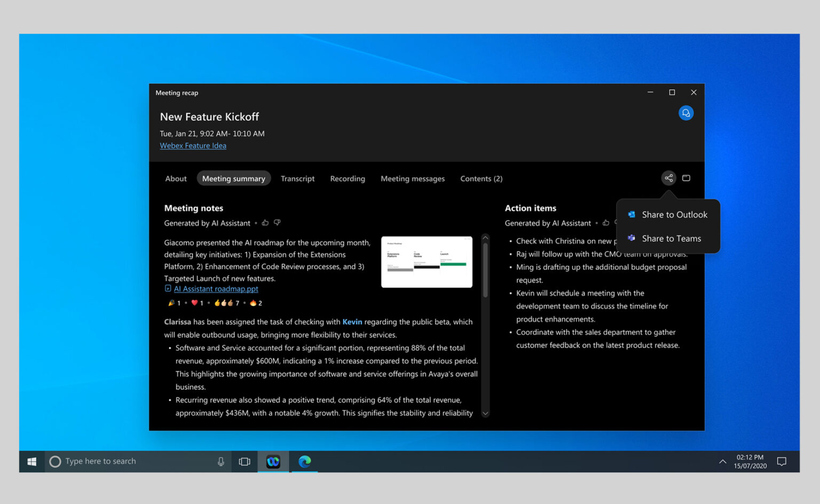Click the pop-out window icon beside share
The width and height of the screenshot is (820, 504).
pos(686,178)
